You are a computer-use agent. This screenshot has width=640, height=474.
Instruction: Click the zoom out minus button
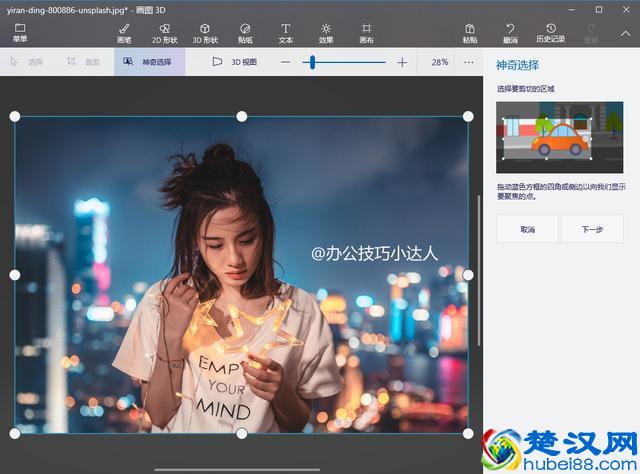tap(285, 62)
